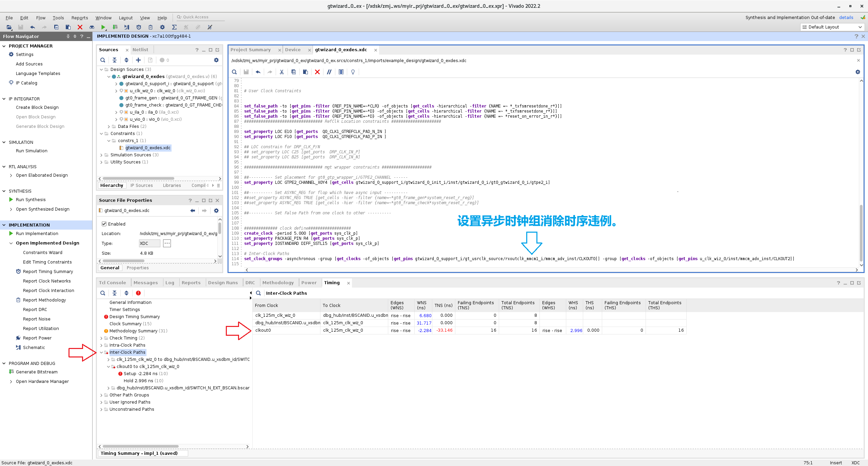Viewport: 868px width, 466px height.
Task: Click the -2.284 WNS value link
Action: point(425,330)
